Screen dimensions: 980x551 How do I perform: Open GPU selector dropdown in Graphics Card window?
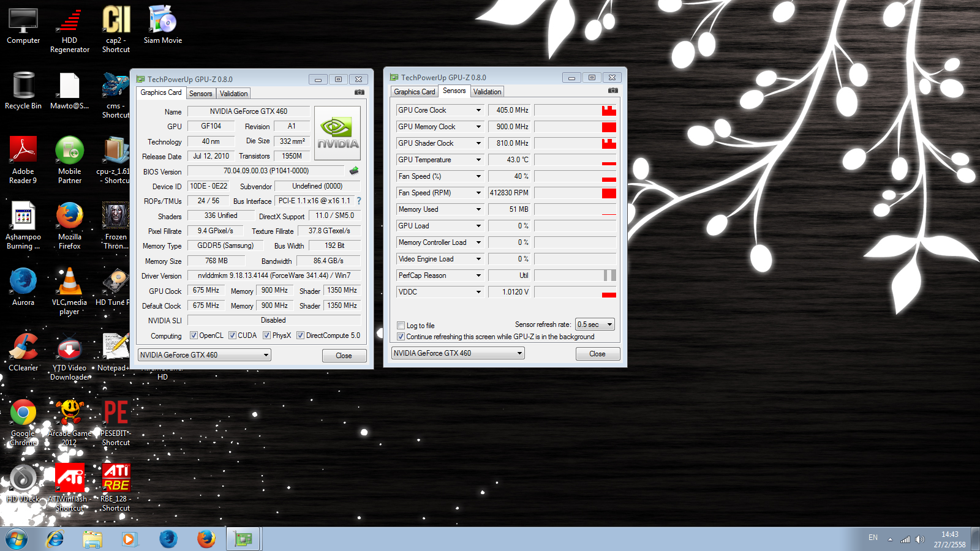pyautogui.click(x=204, y=355)
